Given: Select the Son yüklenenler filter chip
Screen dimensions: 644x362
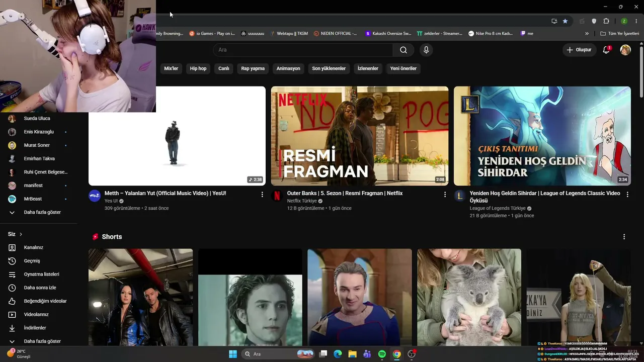Looking at the screenshot, I should (x=329, y=68).
